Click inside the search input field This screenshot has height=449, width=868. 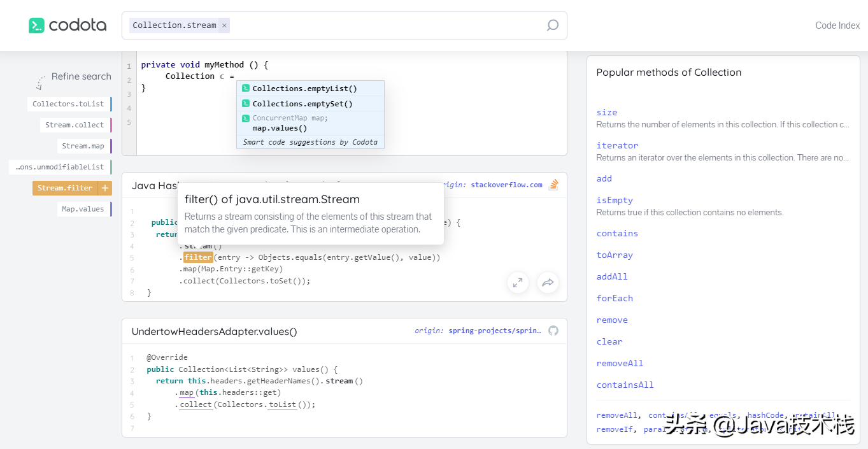coord(382,25)
